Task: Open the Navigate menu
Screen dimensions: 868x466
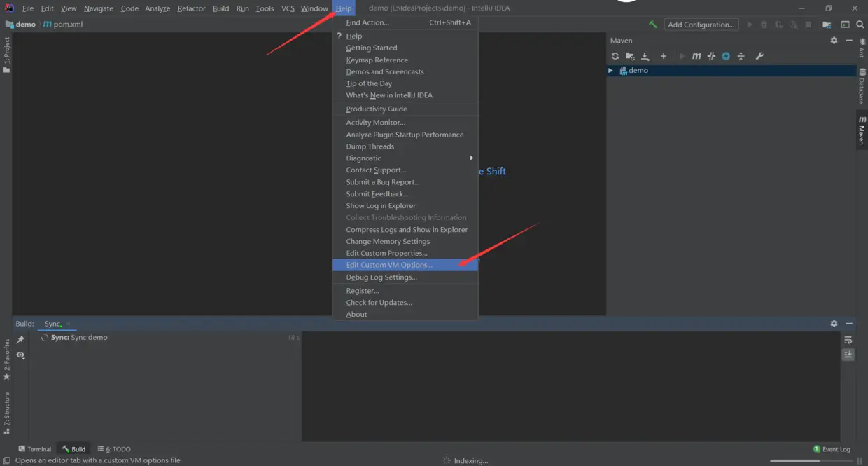Action: 98,8
